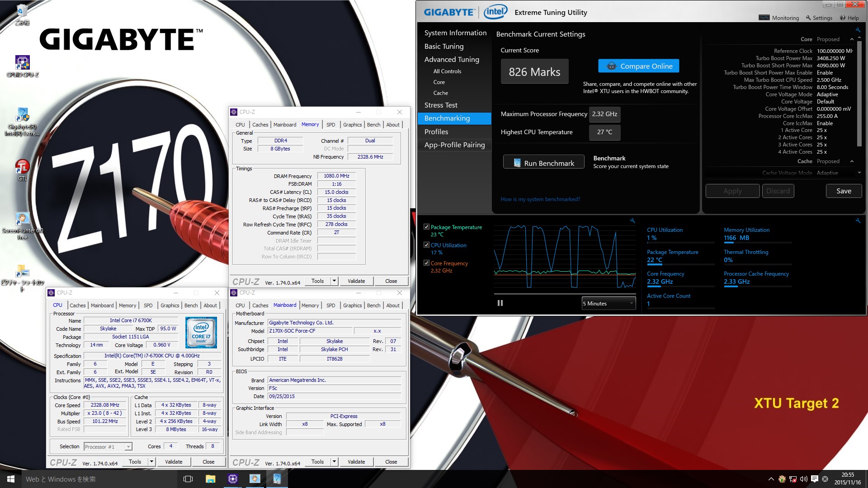Viewport: 868px width, 488px height.
Task: Toggle the CPU Utilization graph checkbox
Action: pyautogui.click(x=426, y=245)
